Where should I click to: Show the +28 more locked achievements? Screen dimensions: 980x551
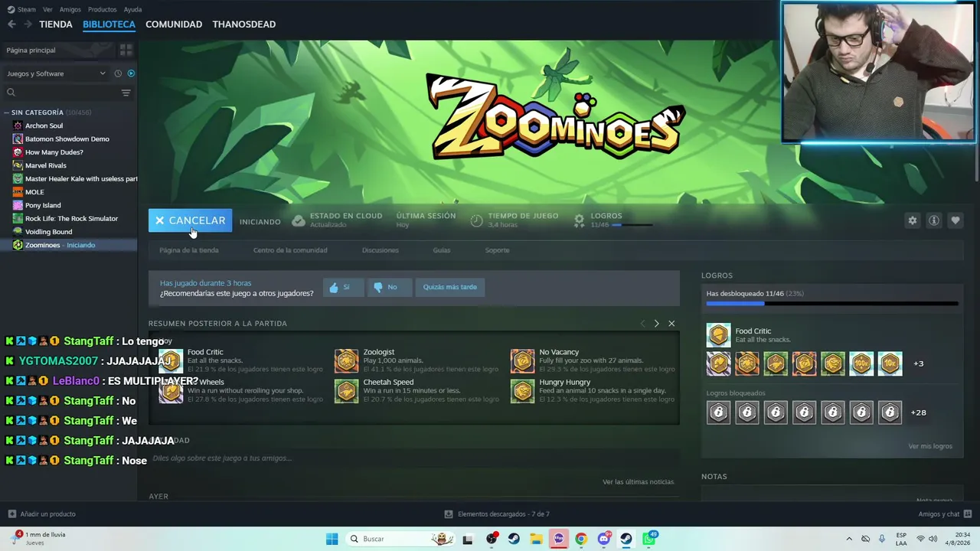pyautogui.click(x=918, y=412)
